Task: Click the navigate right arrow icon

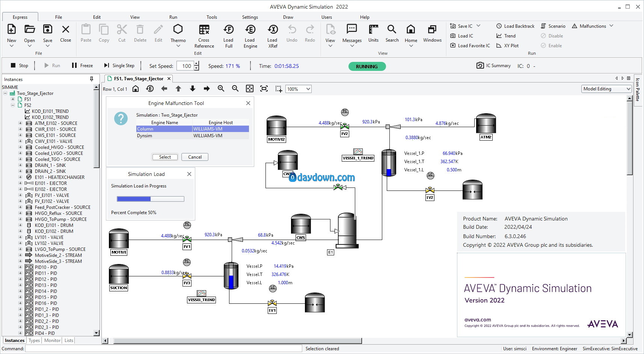Action: [207, 88]
